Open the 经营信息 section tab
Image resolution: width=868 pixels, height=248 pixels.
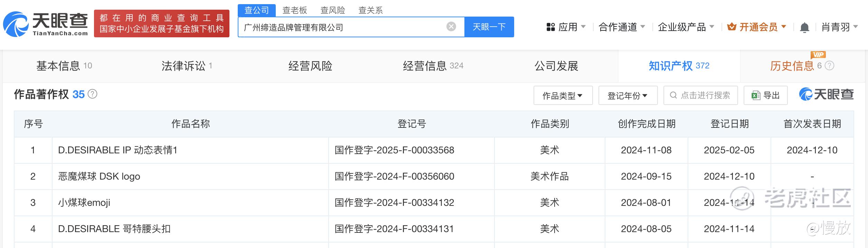[x=433, y=66]
